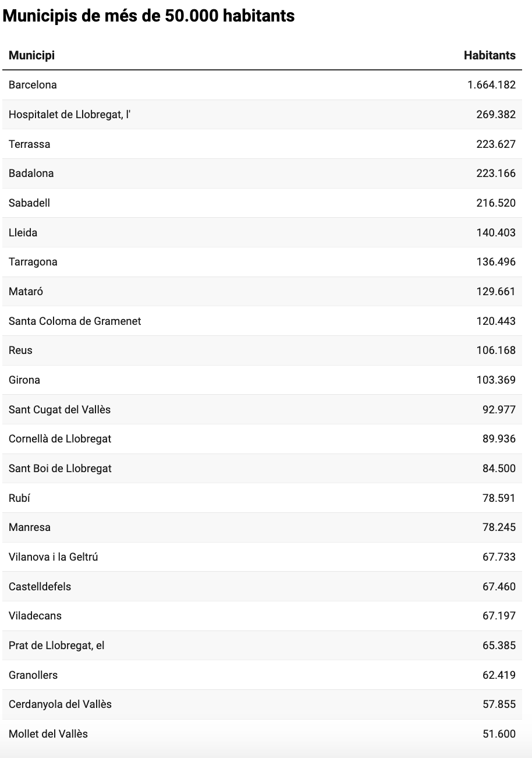Image resolution: width=532 pixels, height=758 pixels.
Task: Select Girona population value 103.369
Action: coord(496,380)
